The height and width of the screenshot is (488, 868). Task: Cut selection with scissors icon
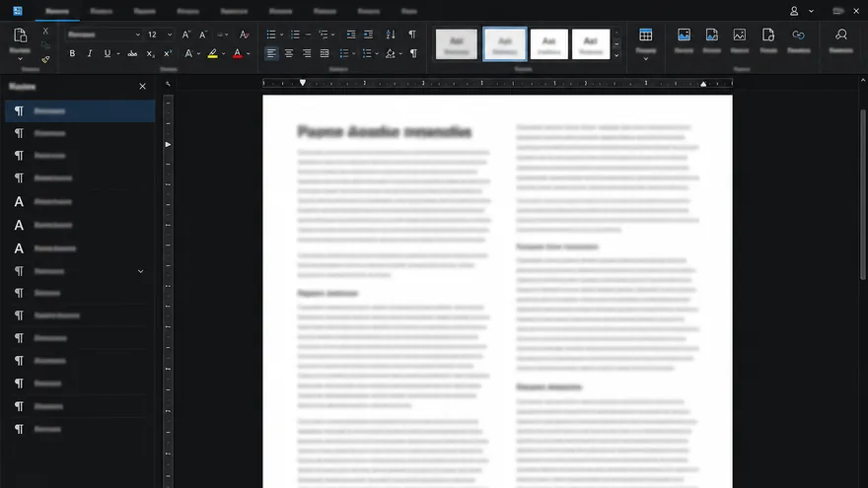coord(46,31)
